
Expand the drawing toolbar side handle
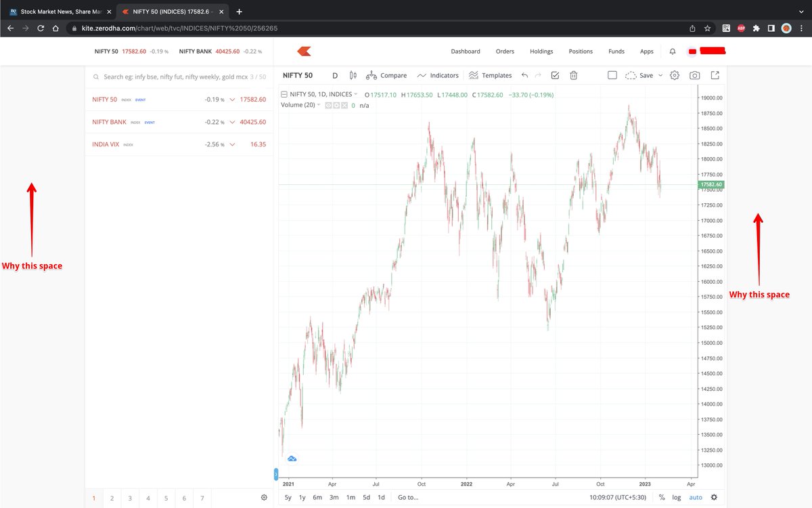(276, 474)
